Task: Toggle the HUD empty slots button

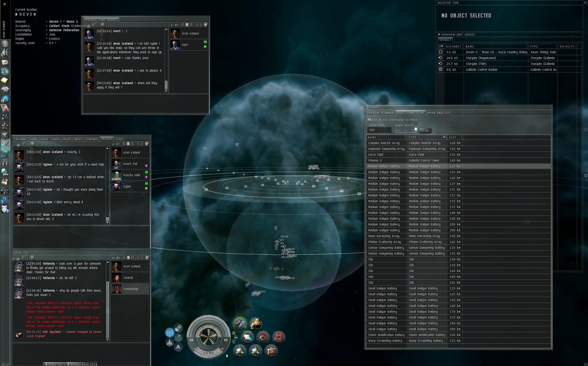Action: pyautogui.click(x=234, y=342)
